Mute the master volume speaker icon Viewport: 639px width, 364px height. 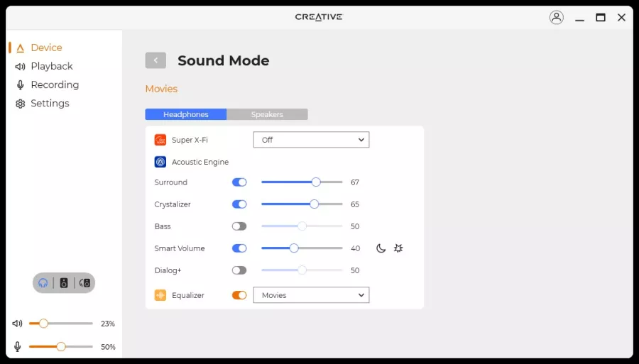(17, 324)
